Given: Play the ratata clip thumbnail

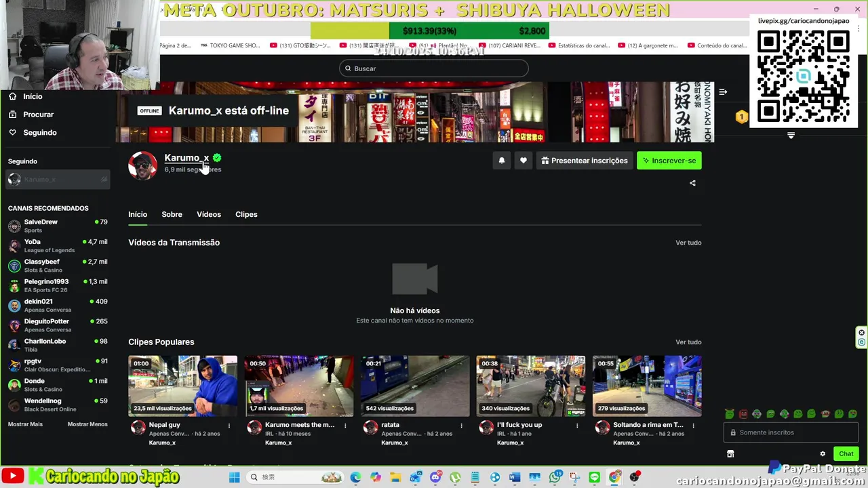Looking at the screenshot, I should tap(415, 386).
